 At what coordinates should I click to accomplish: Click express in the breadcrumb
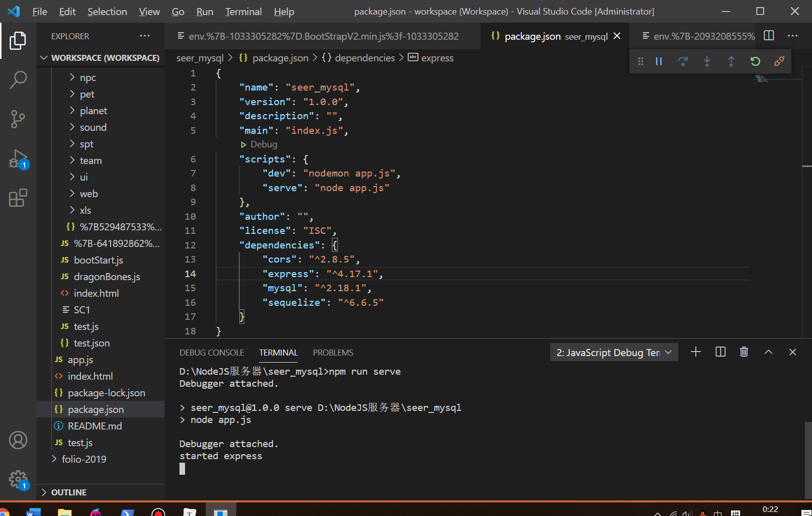[x=437, y=58]
